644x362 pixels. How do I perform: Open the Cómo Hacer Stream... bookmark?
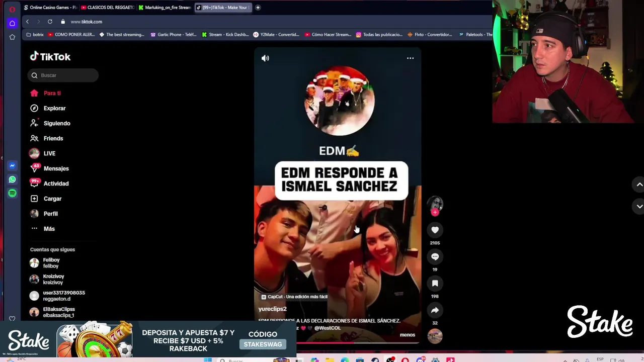pos(328,35)
